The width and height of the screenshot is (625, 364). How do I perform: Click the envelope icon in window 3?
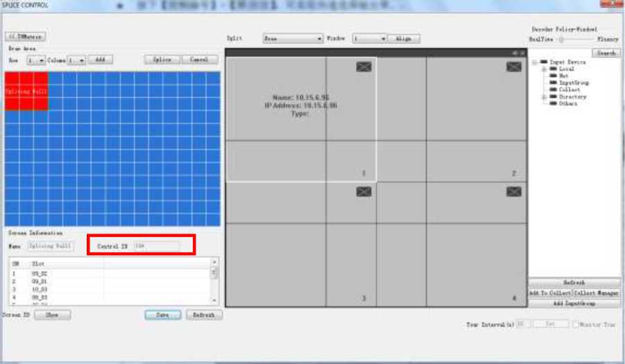365,192
